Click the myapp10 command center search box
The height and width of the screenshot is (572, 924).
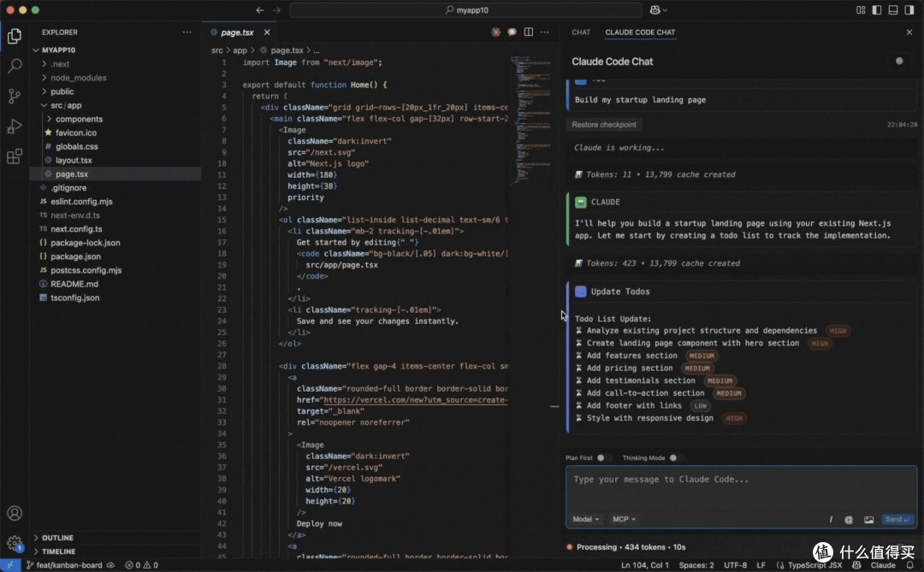coord(465,10)
